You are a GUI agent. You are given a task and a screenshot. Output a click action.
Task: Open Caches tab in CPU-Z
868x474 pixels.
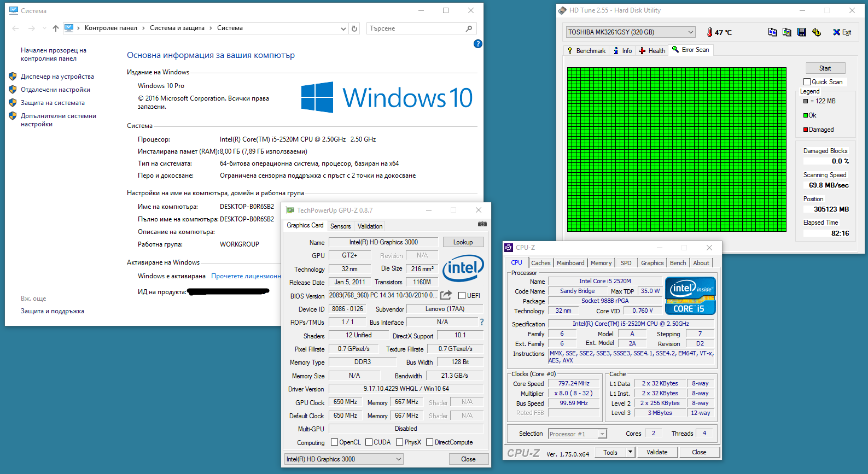[x=541, y=263]
